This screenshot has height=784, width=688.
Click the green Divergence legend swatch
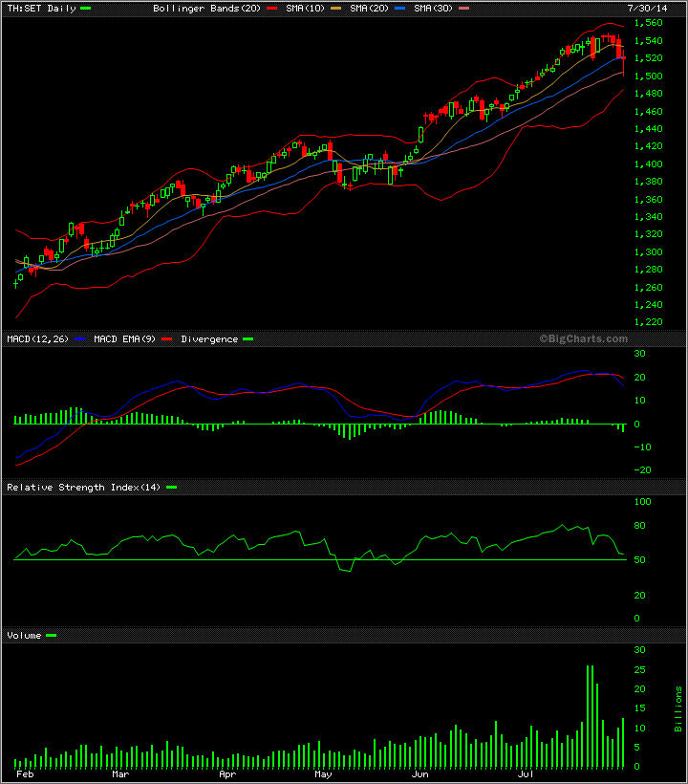click(247, 339)
